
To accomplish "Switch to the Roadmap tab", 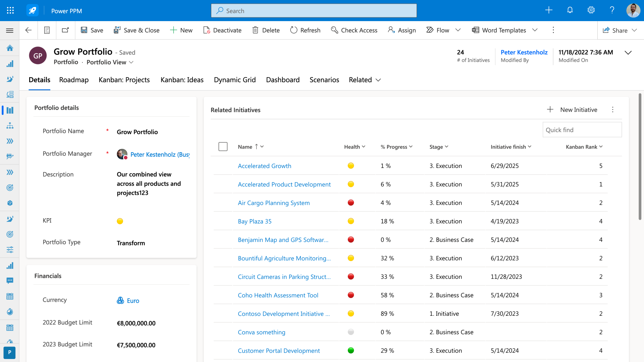I will 74,80.
